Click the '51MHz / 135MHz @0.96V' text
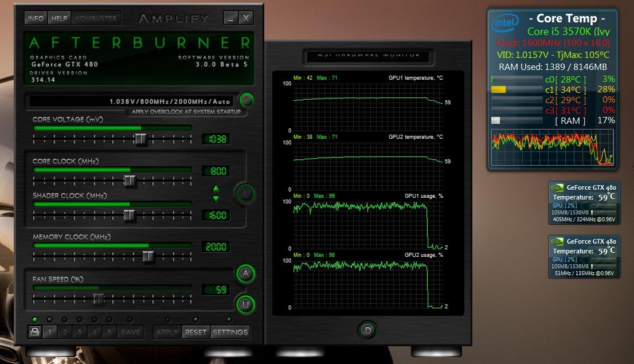The height and width of the screenshot is (364, 634). [x=584, y=273]
